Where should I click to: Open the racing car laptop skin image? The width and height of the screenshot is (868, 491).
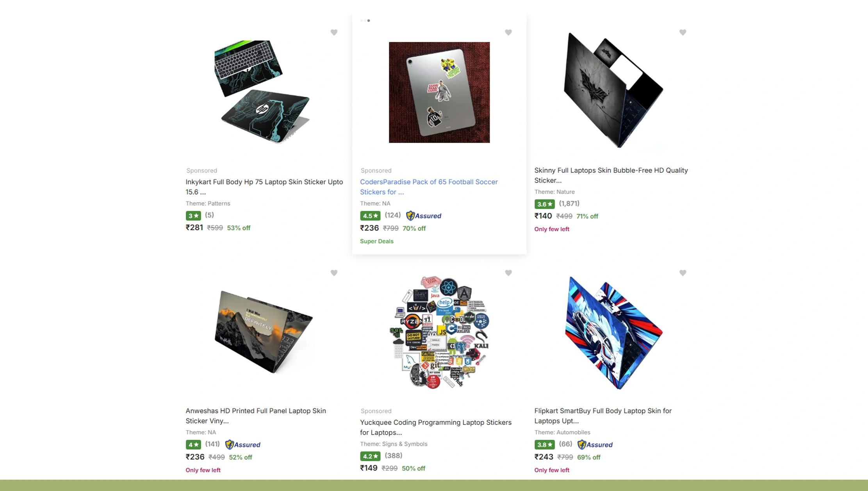[x=614, y=333]
